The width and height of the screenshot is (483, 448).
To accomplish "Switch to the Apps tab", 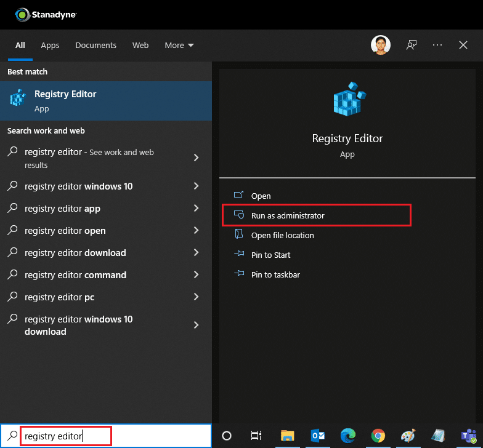I will [50, 46].
